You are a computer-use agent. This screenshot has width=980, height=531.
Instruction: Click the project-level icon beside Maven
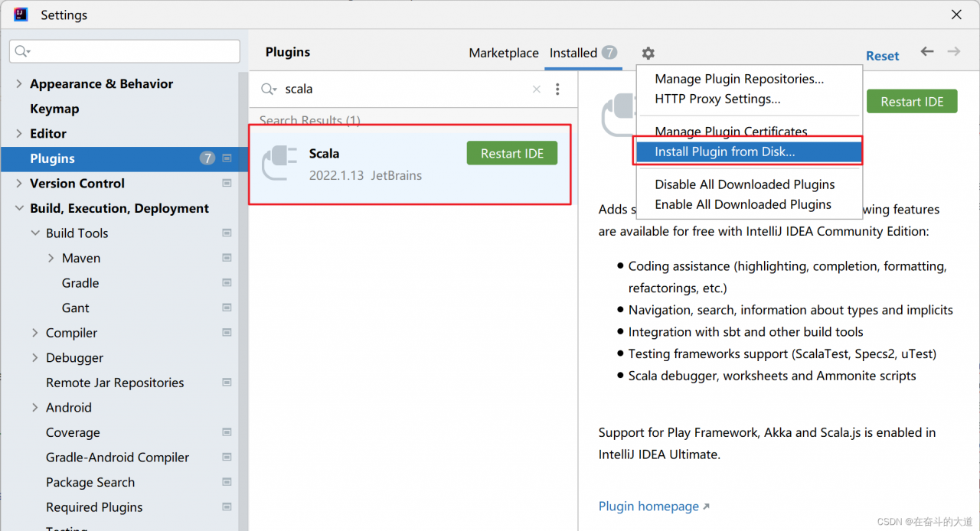coord(227,258)
